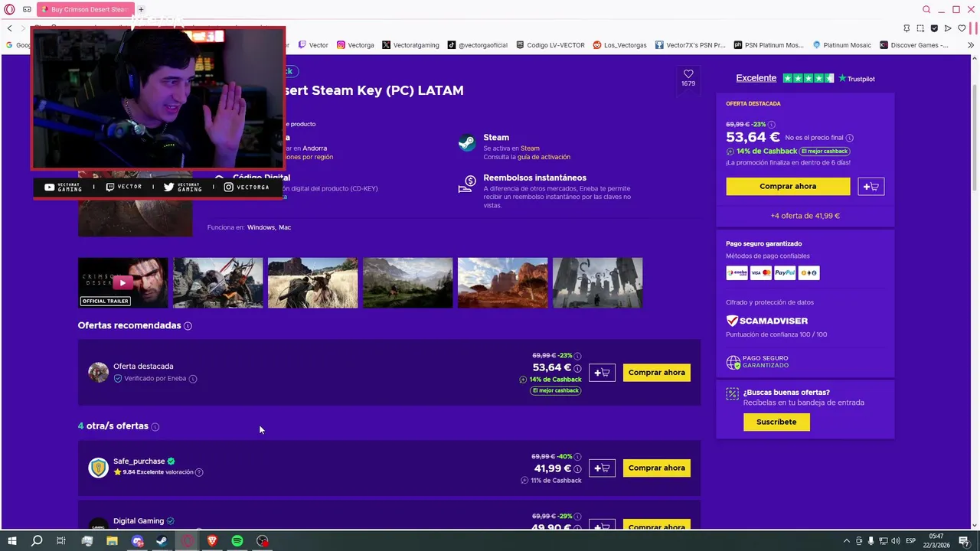The height and width of the screenshot is (551, 980).
Task: Open info icon beside Ofertas recomendadas
Action: coord(188,326)
